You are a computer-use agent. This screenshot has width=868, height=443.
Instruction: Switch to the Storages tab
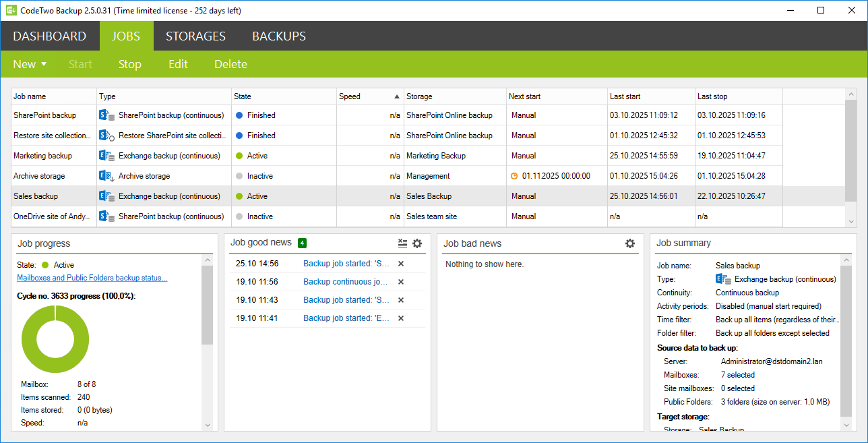coord(195,36)
